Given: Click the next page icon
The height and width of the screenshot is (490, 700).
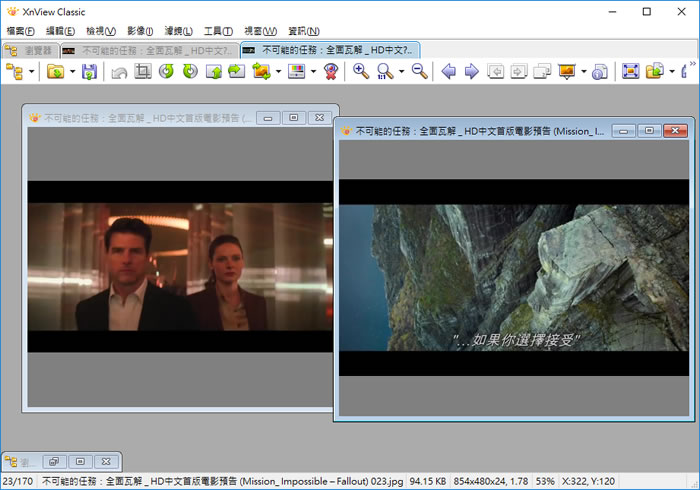Looking at the screenshot, I should [519, 71].
